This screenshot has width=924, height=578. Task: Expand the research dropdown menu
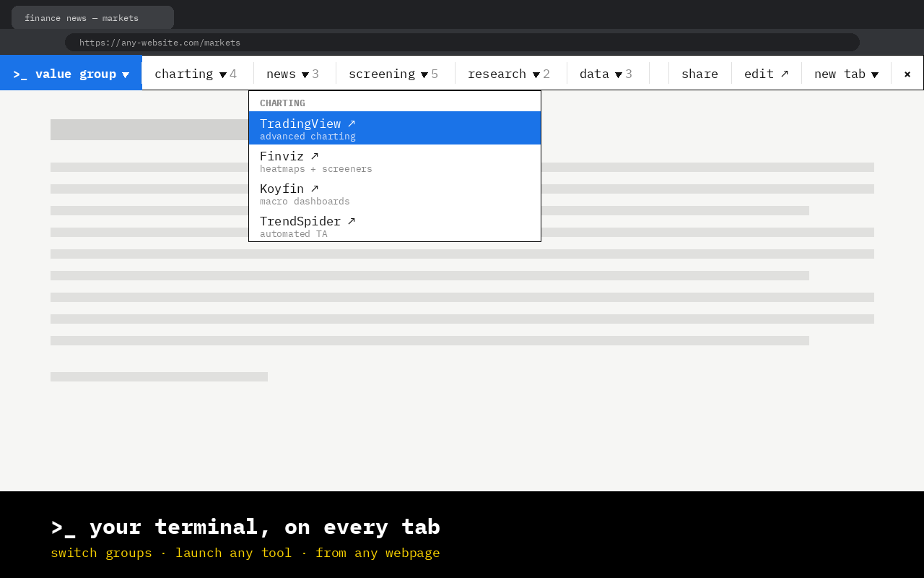(x=509, y=74)
